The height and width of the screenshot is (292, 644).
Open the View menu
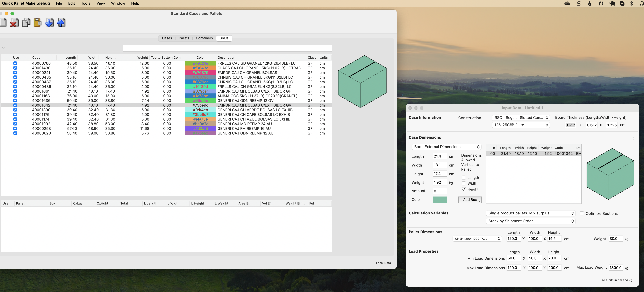point(100,3)
